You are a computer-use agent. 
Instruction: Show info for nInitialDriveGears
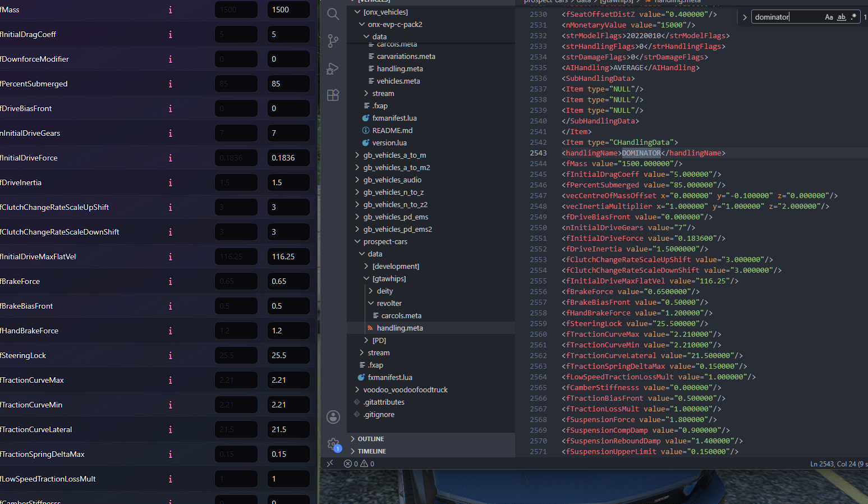171,133
